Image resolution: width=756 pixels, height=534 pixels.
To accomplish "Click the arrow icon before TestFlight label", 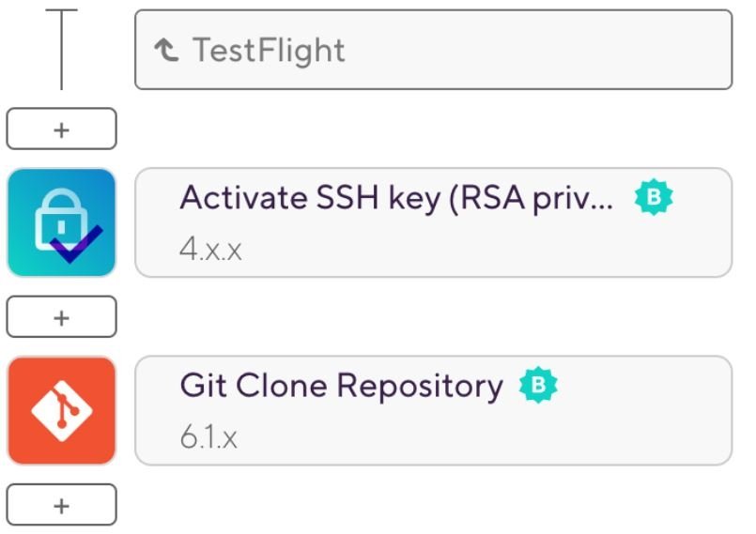I will click(167, 50).
